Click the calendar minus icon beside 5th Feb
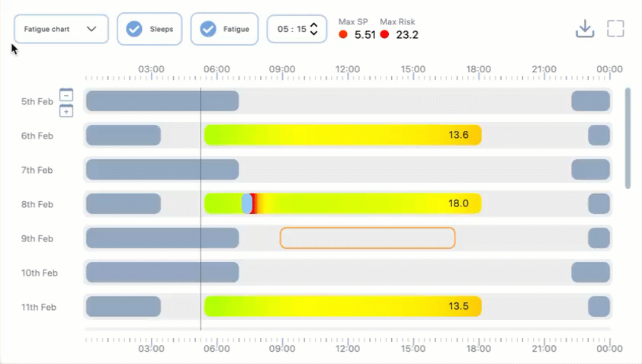642x364 pixels. [x=66, y=95]
